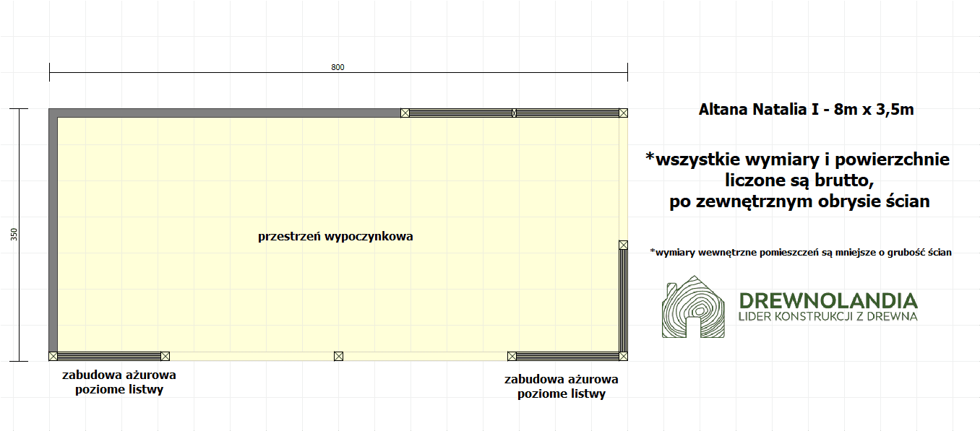Click the 350 height dimension label

click(x=14, y=235)
